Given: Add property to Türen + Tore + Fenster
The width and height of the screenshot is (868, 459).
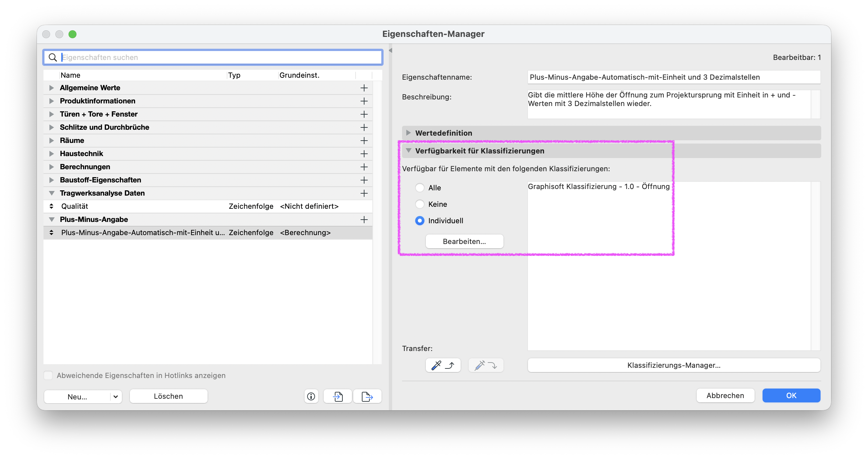Looking at the screenshot, I should pyautogui.click(x=363, y=114).
